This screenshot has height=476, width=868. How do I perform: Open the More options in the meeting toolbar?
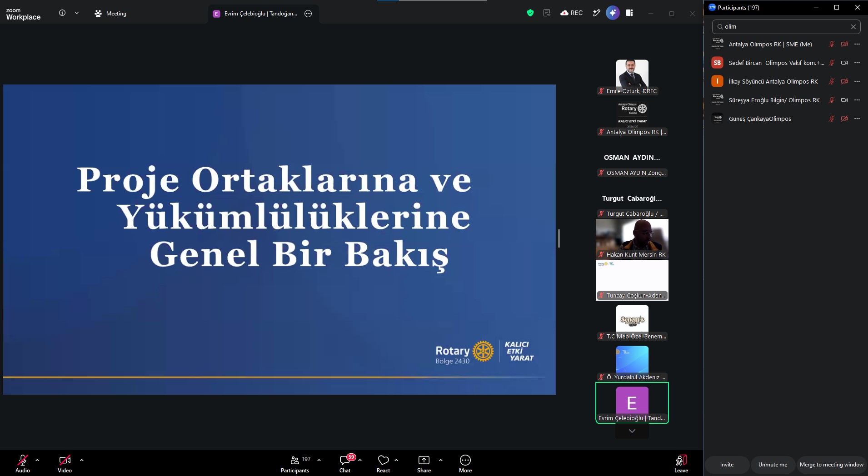coord(465,464)
